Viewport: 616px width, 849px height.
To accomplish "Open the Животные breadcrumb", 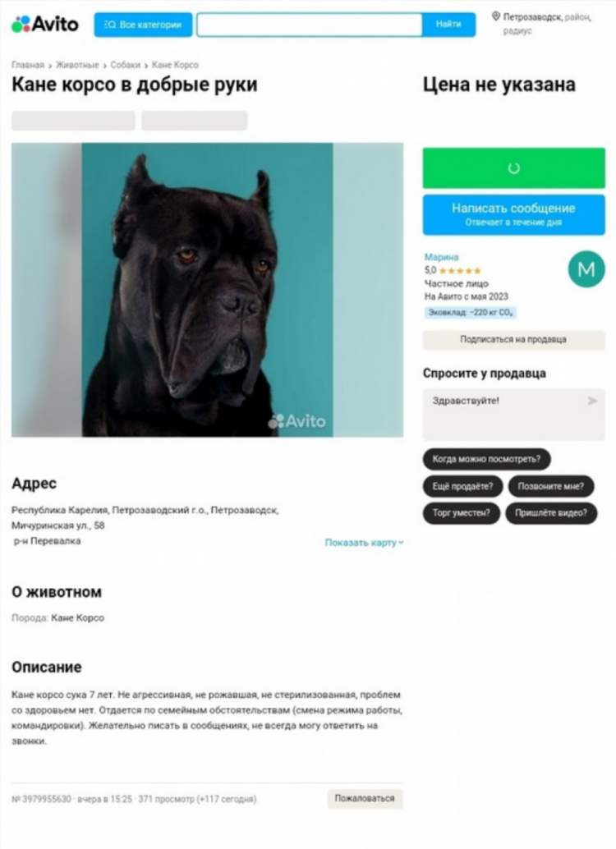I will 77,65.
